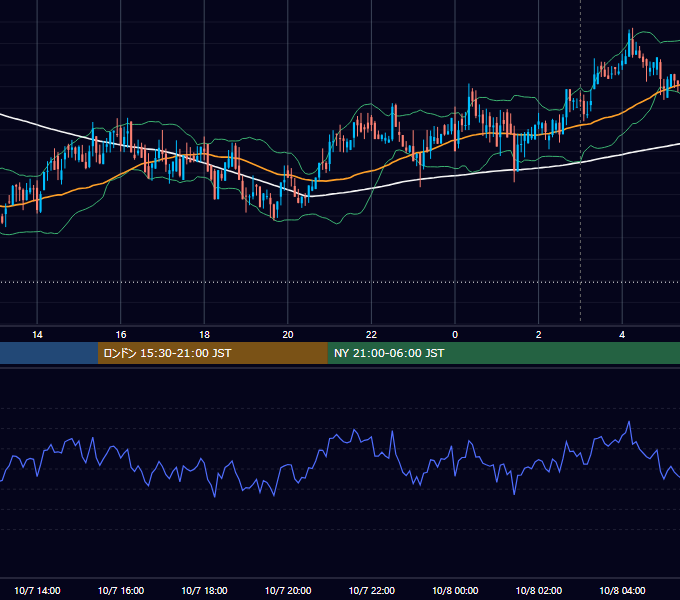Click the ロンドン 15:30-21:00 JST session bar
Viewport: 680px width, 600px height.
coord(212,353)
